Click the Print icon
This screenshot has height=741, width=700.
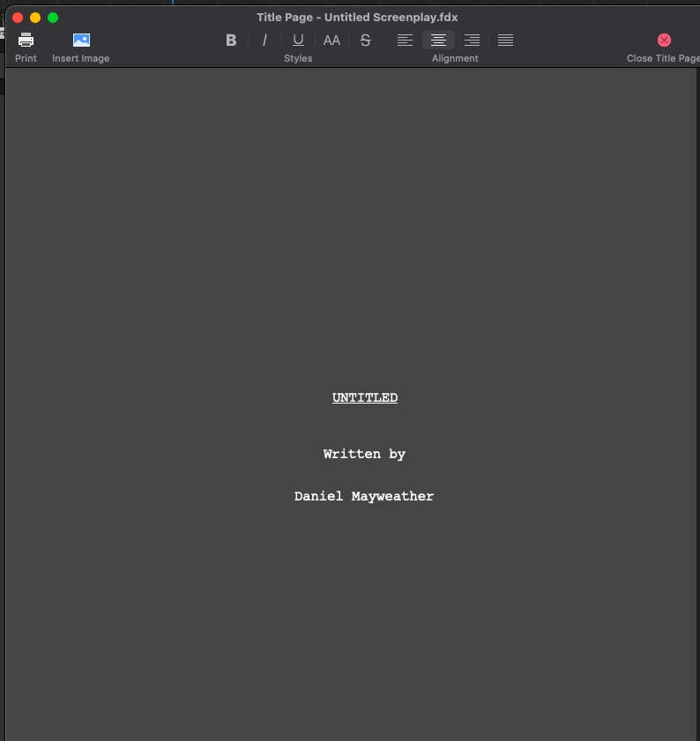pos(26,41)
